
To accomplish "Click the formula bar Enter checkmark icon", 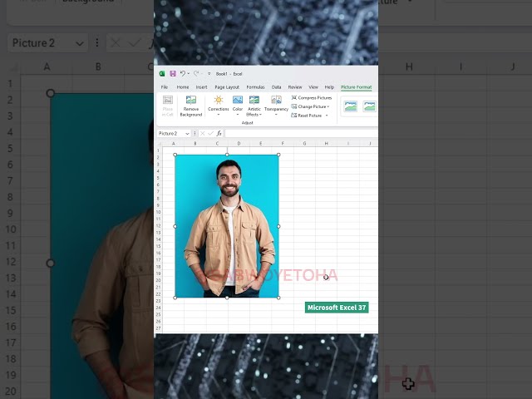I will tap(210, 134).
